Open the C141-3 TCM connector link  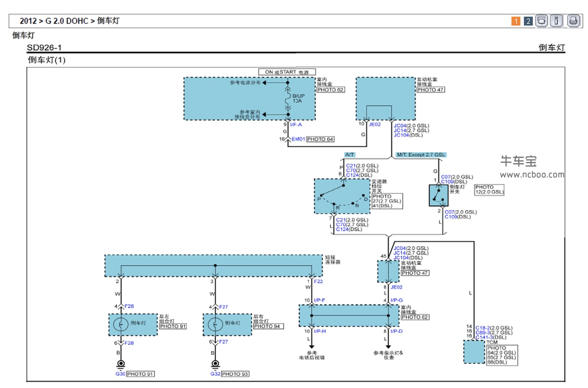[484, 338]
